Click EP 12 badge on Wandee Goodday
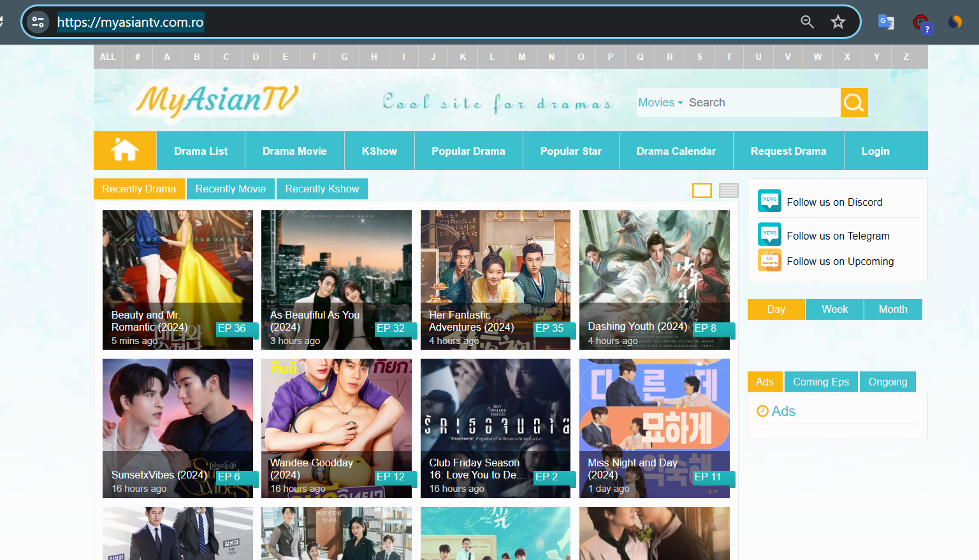The image size is (979, 560). 395,477
